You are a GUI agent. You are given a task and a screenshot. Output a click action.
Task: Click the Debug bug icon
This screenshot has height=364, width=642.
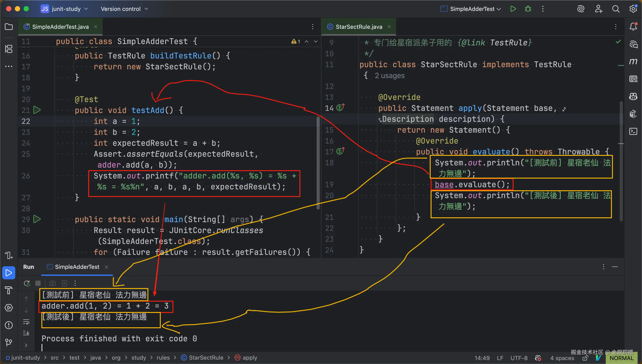(528, 9)
